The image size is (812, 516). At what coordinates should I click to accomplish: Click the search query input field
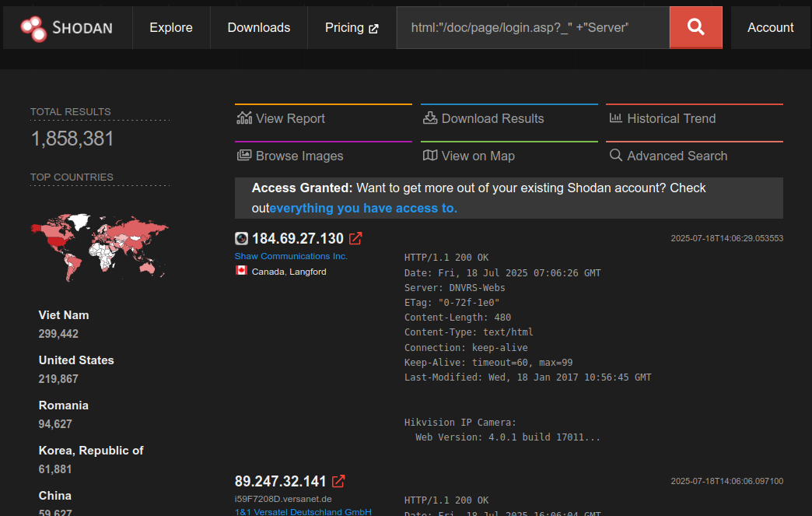coord(533,27)
